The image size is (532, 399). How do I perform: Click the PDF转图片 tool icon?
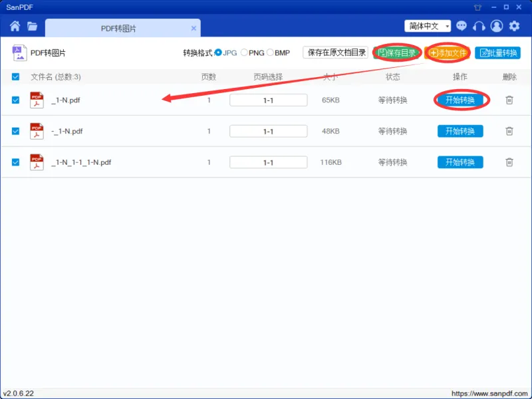tap(19, 53)
